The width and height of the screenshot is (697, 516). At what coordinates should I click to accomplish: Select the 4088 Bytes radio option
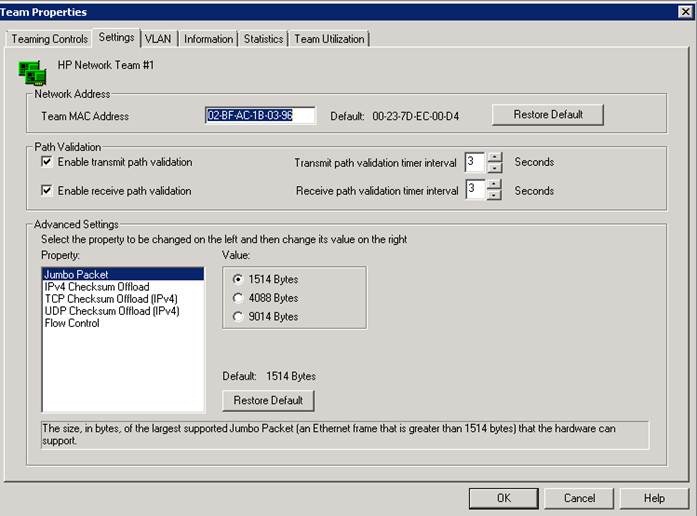point(237,298)
